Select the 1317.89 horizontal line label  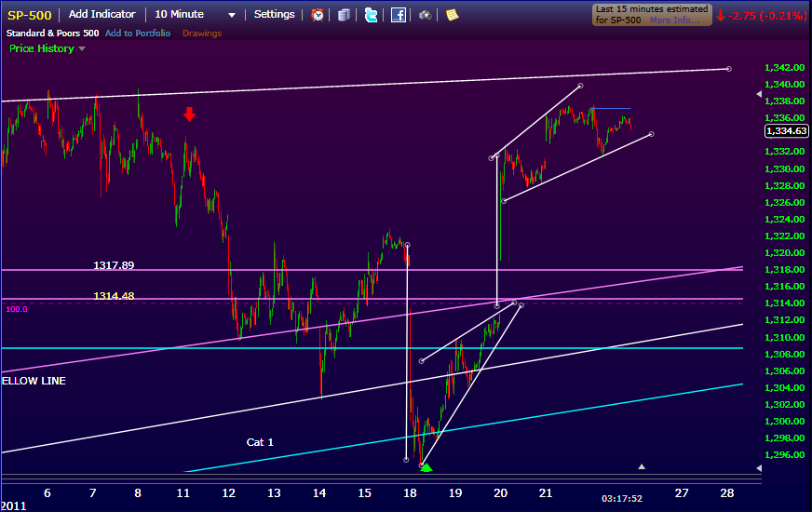point(114,265)
